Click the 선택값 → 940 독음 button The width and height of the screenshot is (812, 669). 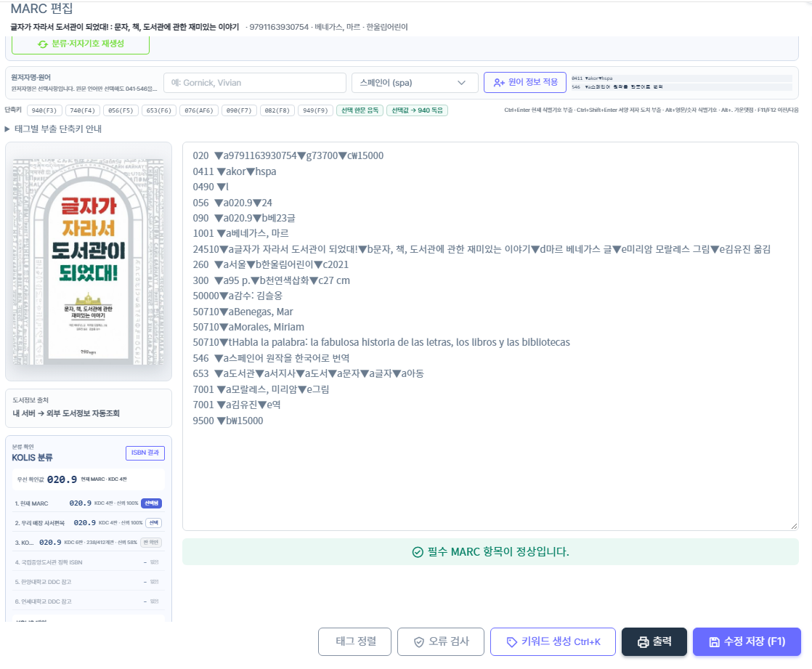(x=417, y=110)
